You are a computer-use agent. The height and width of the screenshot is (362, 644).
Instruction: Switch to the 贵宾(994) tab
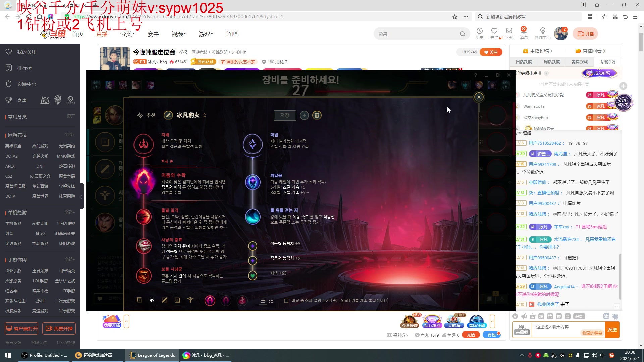[580, 62]
